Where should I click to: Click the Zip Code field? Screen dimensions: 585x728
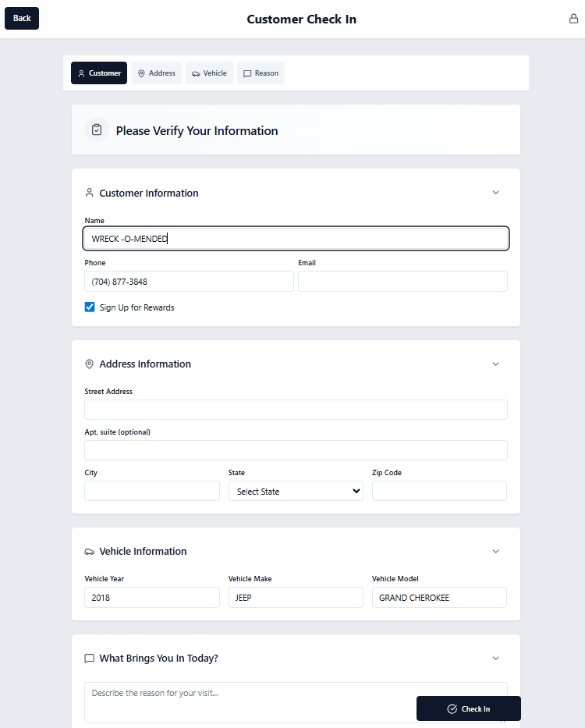pos(439,491)
